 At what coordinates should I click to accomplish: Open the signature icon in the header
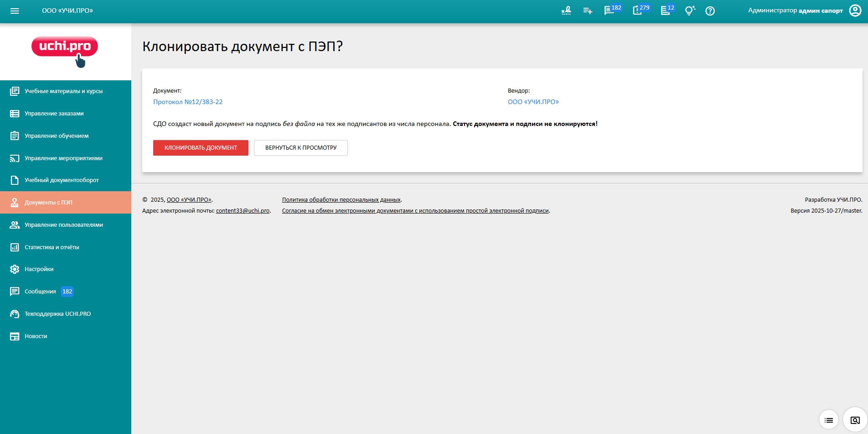(566, 11)
